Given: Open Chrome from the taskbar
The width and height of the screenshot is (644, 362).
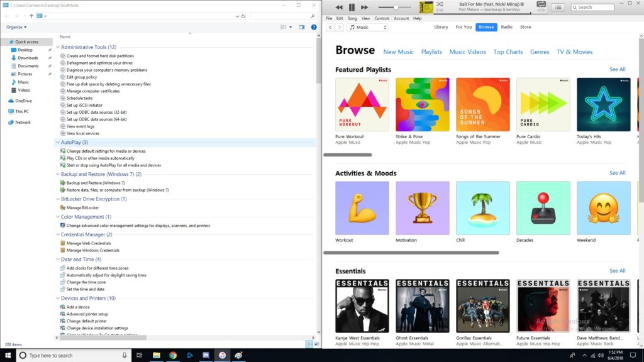Looking at the screenshot, I should [173, 355].
